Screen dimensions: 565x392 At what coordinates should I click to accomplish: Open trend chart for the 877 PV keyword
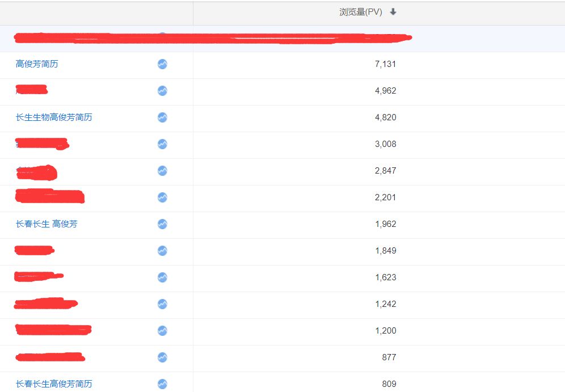(x=162, y=357)
